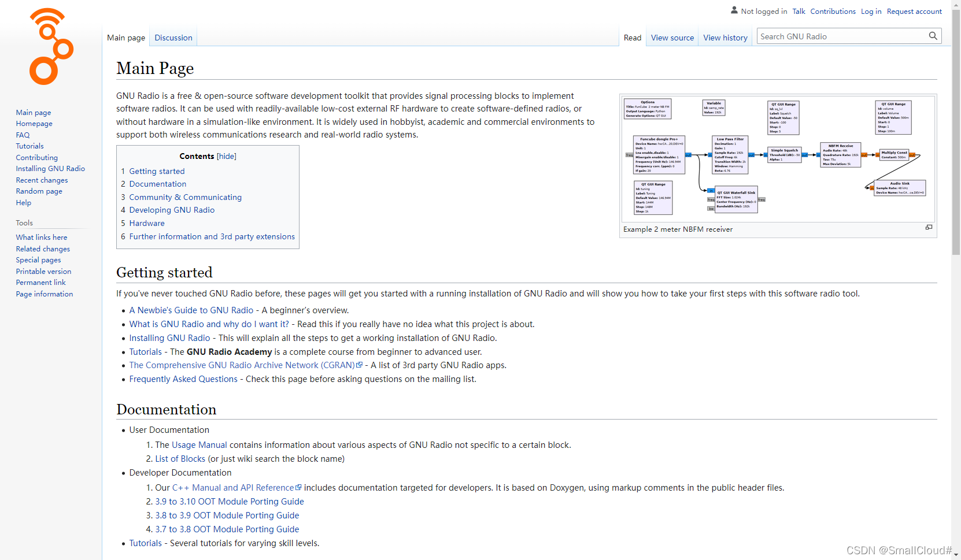Open List of Blocks link

click(x=180, y=459)
